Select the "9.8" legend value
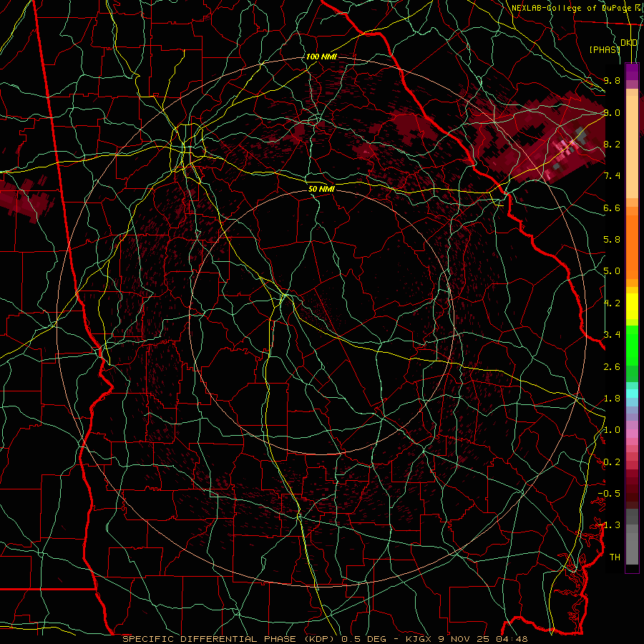Image resolution: width=644 pixels, height=644 pixels. click(x=612, y=80)
